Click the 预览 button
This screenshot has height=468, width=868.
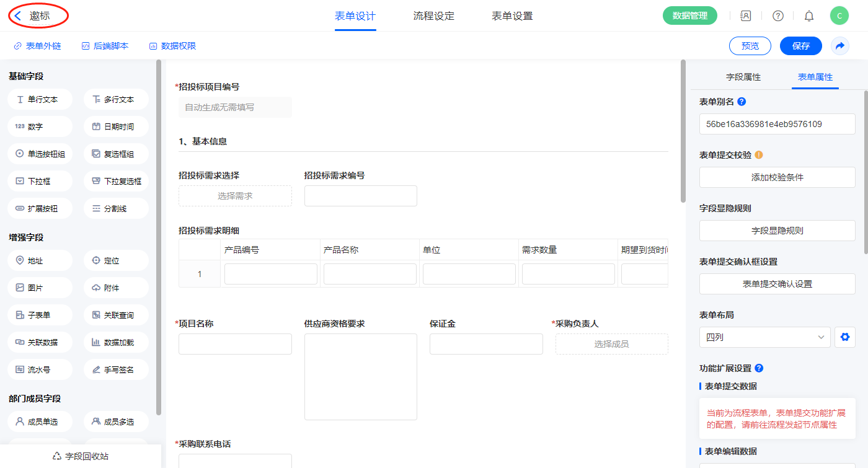click(750, 46)
